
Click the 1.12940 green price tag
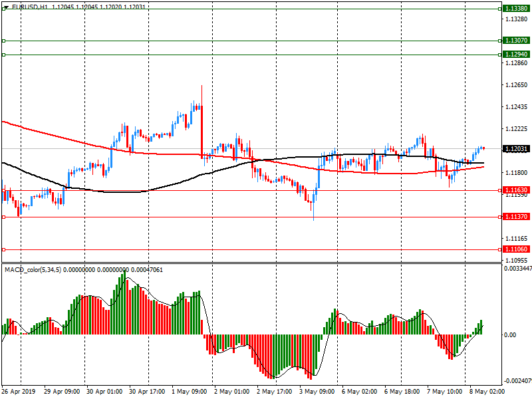(x=515, y=55)
